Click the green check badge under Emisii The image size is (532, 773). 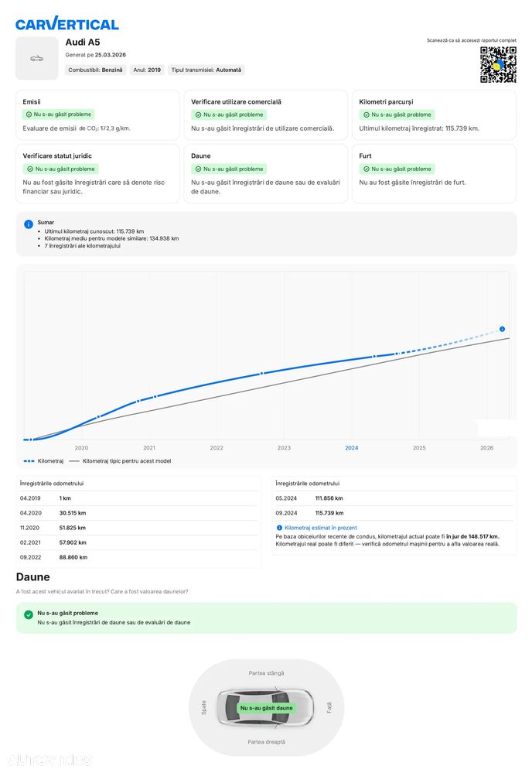pos(58,115)
